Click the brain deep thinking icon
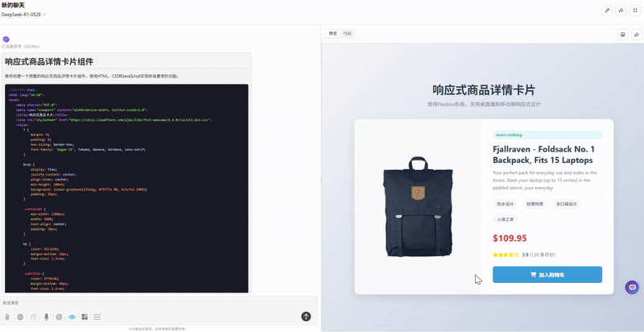 tap(33, 317)
